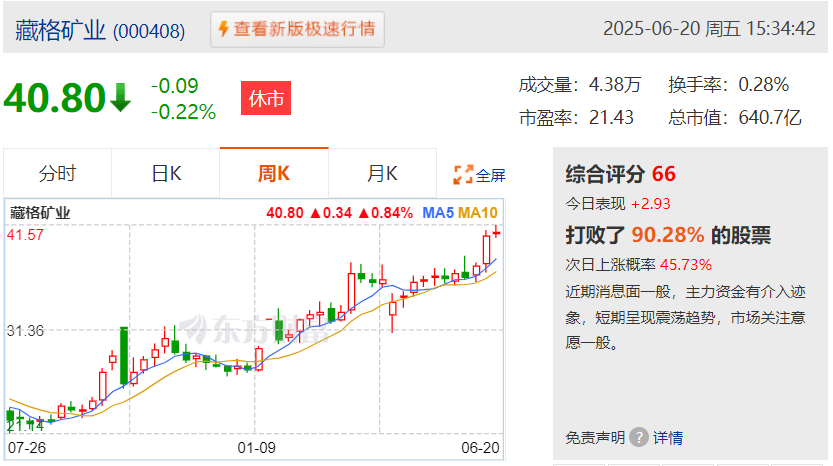Image resolution: width=833 pixels, height=466 pixels.
Task: Click the chart high price label 41.57
Action: coord(26,235)
